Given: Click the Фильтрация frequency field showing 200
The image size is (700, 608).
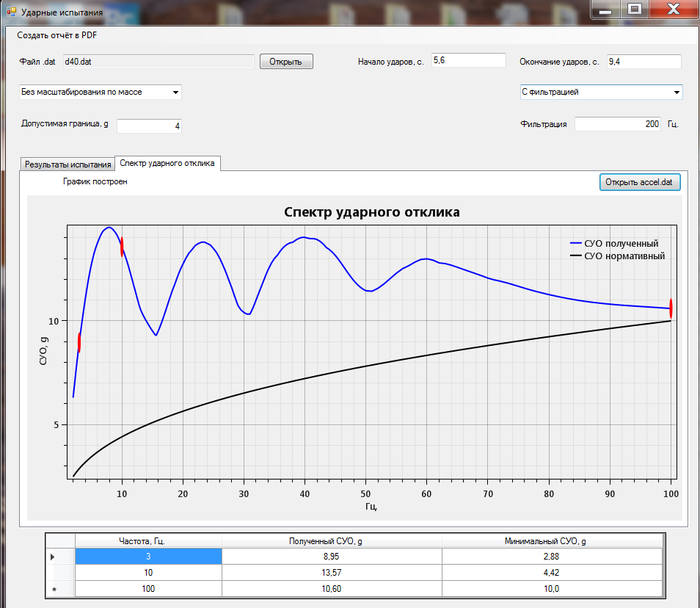Looking at the screenshot, I should [617, 125].
